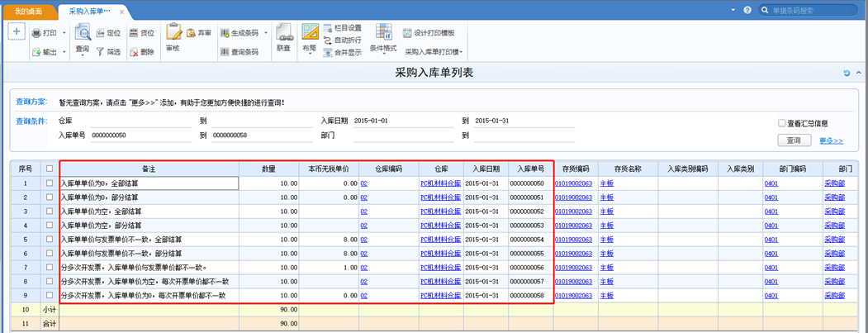The image size is (868, 333).
Task: Click the add new (+) toolbar icon
Action: click(16, 31)
